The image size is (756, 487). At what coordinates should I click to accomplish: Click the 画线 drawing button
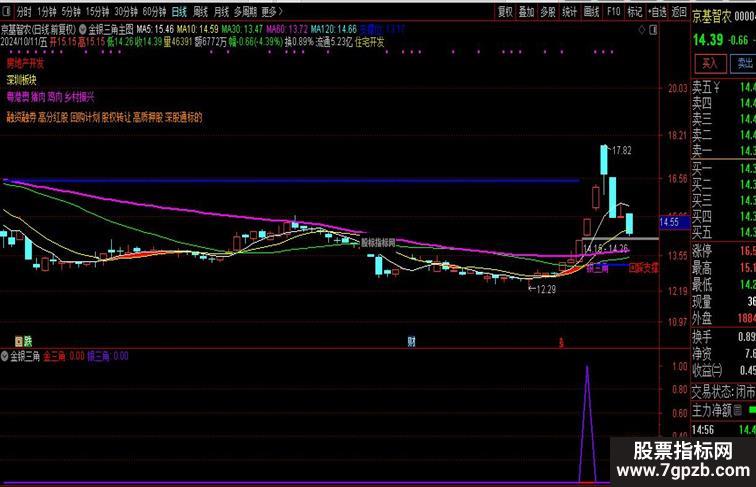[x=592, y=12]
